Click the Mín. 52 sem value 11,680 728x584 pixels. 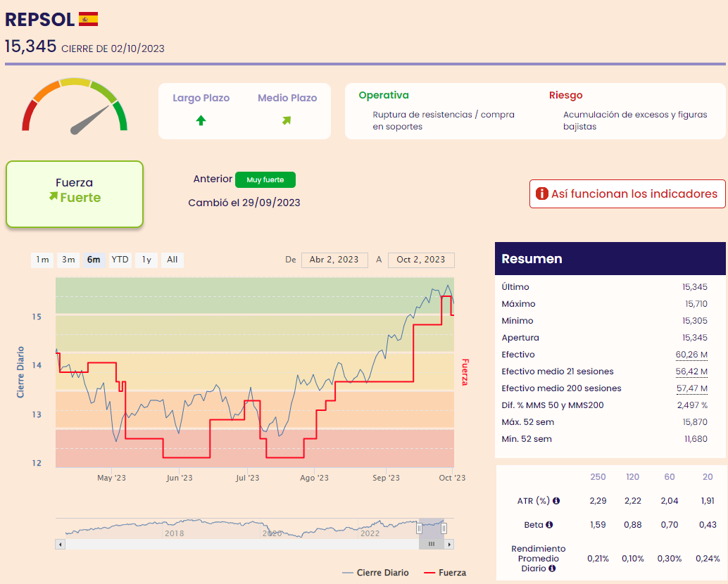tap(696, 439)
